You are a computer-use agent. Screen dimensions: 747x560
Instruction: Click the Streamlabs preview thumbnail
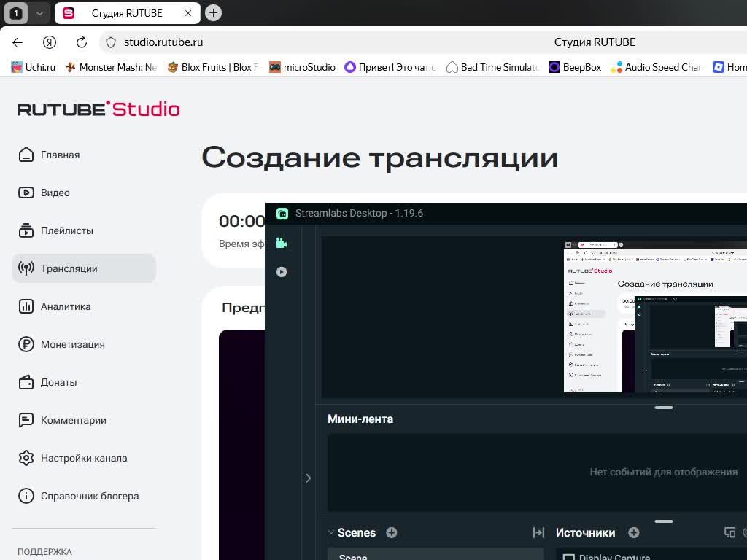click(655, 316)
